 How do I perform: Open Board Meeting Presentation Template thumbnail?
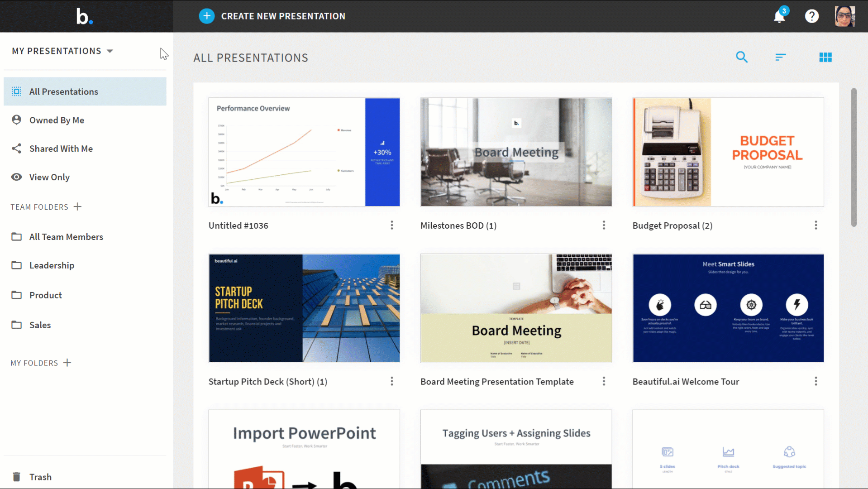(x=516, y=308)
